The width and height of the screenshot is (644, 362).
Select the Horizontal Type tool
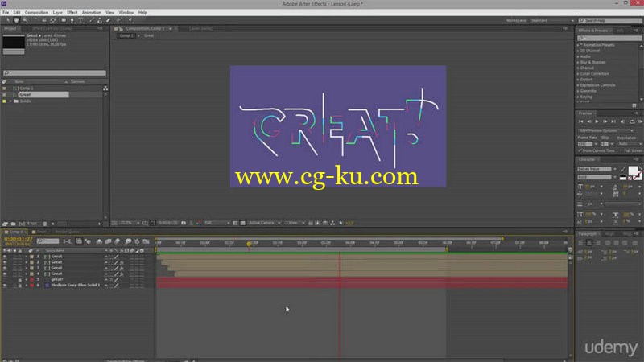coord(81,20)
